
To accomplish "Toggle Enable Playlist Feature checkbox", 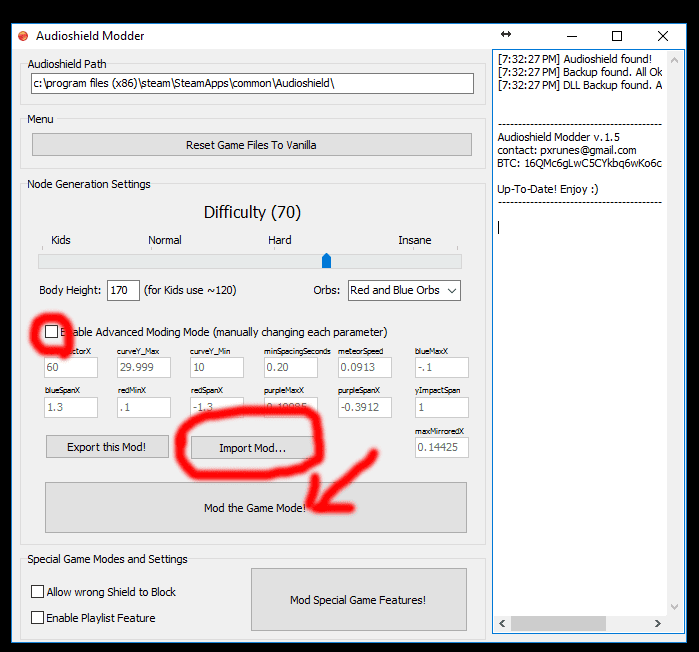I will 37,618.
